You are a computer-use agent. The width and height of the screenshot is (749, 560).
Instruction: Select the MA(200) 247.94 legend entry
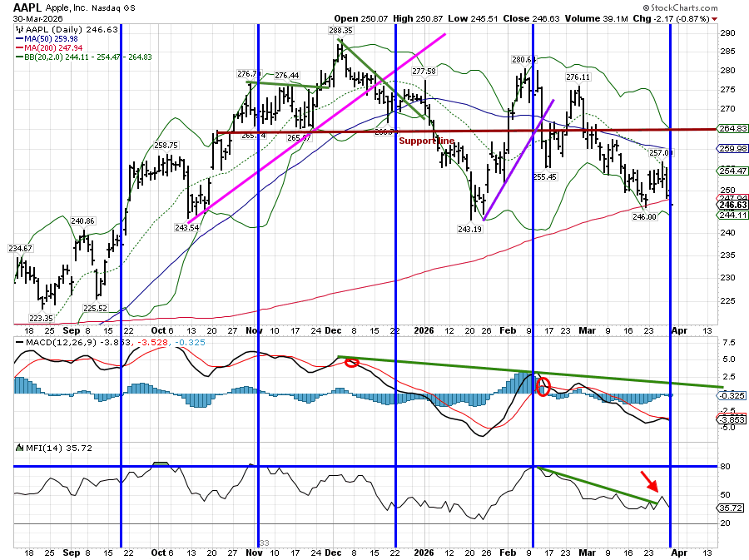coord(50,47)
